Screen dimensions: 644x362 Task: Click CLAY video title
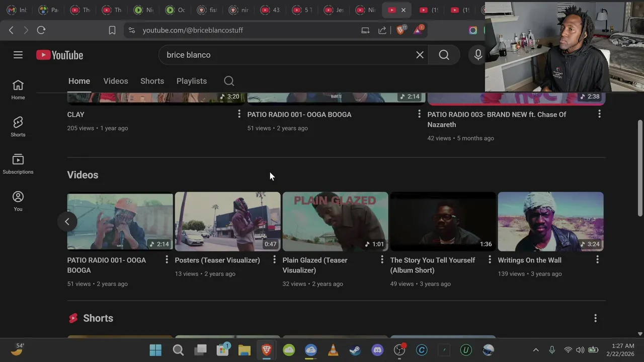(76, 115)
